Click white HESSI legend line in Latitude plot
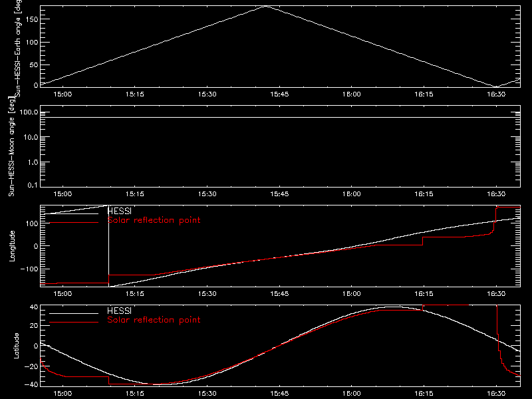This screenshot has height=399, width=532. click(74, 313)
